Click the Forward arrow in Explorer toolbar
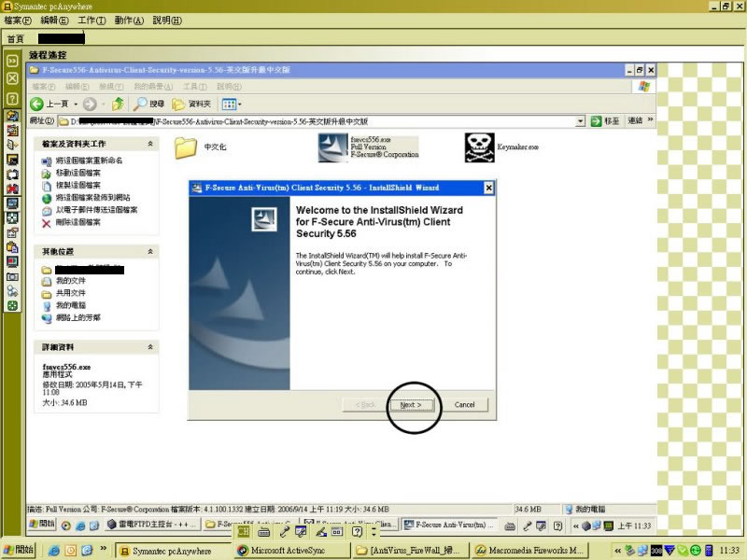 (x=90, y=104)
